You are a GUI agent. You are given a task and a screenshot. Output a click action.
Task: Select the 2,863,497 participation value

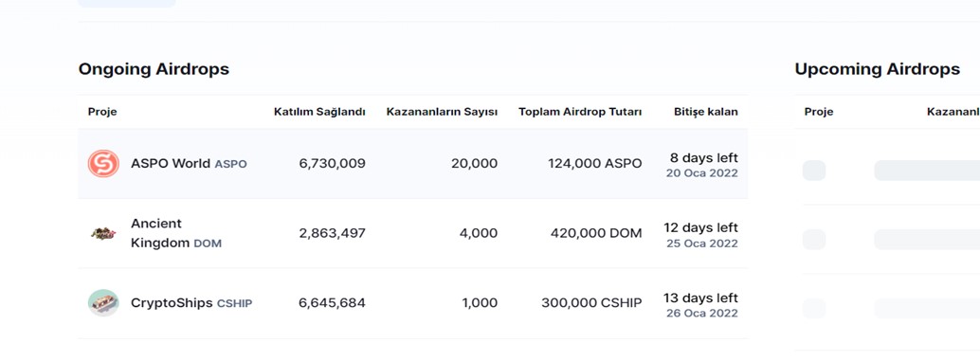(x=332, y=234)
